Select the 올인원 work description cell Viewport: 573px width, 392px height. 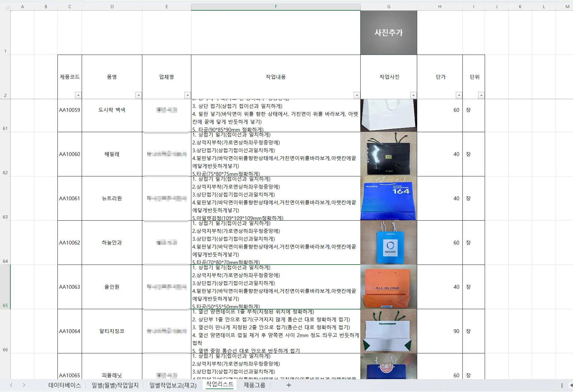(x=276, y=287)
